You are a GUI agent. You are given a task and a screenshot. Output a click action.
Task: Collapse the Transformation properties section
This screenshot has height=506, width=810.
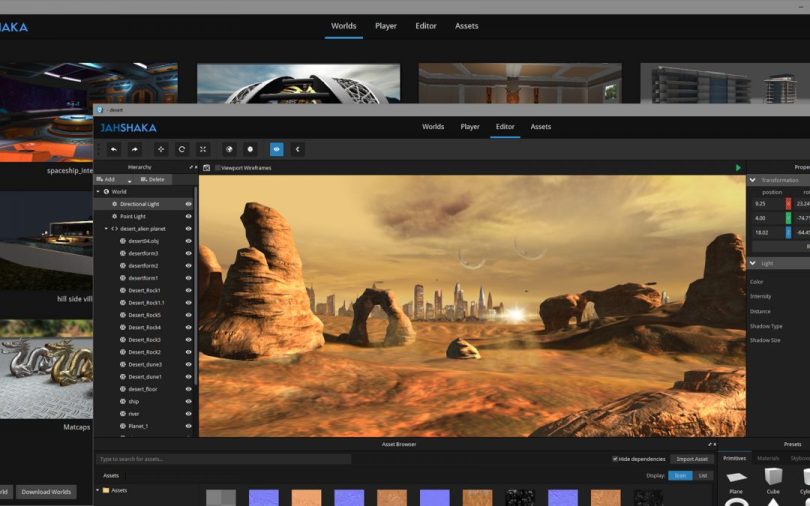point(752,180)
